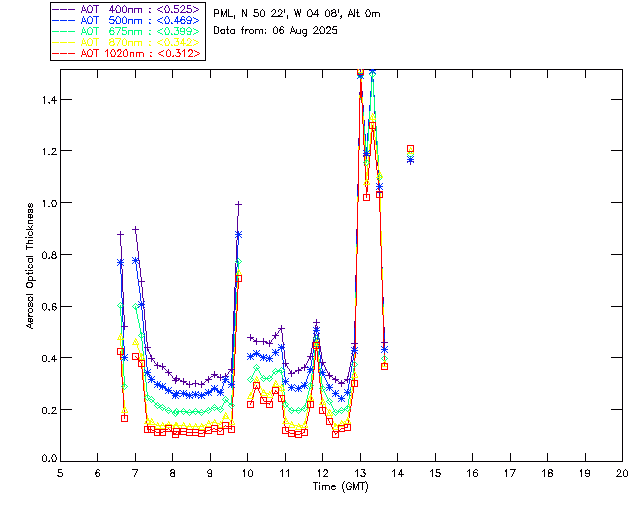Click the 'Aerosol Optical Thickness' axis label

(30, 266)
